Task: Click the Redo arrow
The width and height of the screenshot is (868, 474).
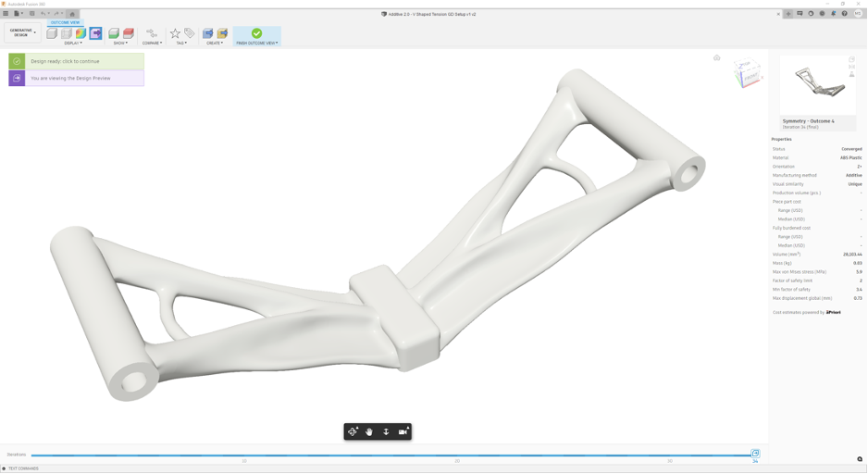Action: coord(56,13)
